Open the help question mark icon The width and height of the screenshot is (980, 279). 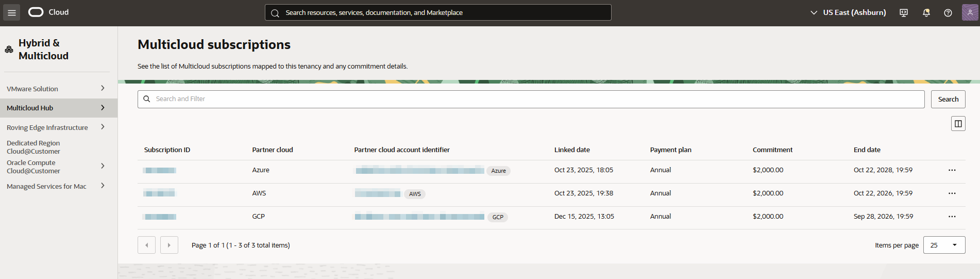(x=948, y=12)
